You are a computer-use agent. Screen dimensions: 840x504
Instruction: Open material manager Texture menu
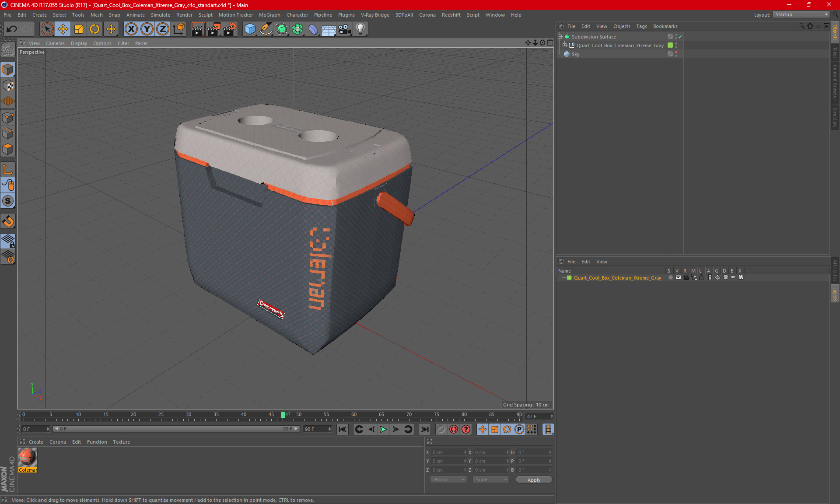coord(121,442)
